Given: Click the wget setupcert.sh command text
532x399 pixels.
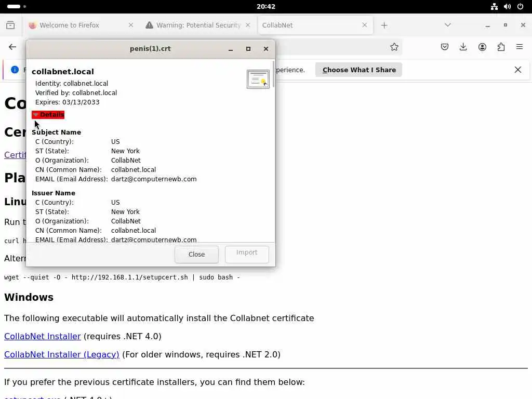Looking at the screenshot, I should pyautogui.click(x=122, y=277).
